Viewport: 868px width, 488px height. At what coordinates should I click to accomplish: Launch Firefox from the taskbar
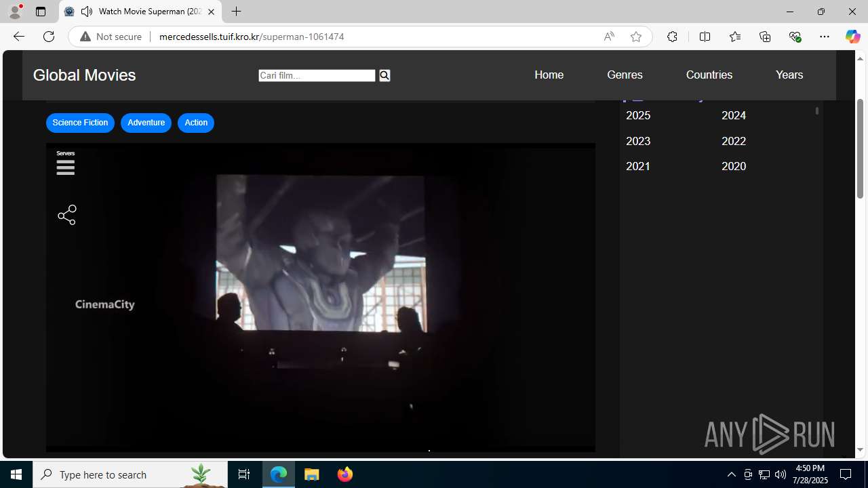344,474
